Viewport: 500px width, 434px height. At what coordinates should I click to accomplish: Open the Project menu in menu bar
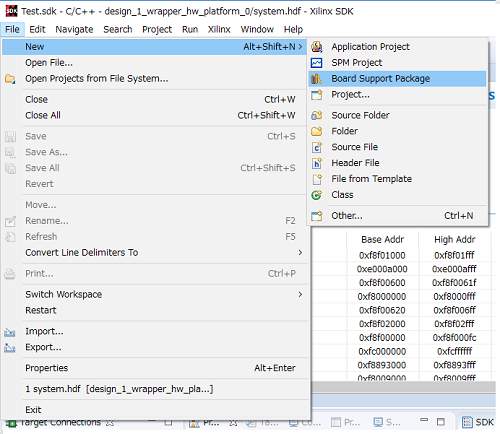click(x=157, y=29)
